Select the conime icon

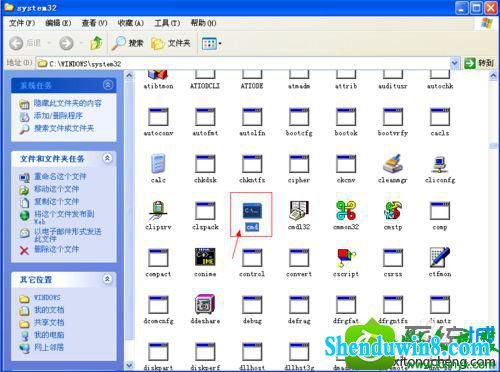point(205,257)
